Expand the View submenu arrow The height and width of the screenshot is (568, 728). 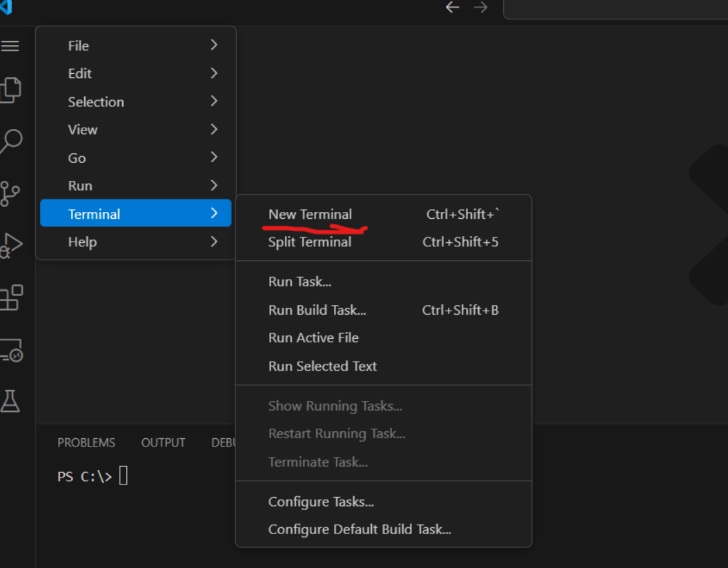coord(214,129)
